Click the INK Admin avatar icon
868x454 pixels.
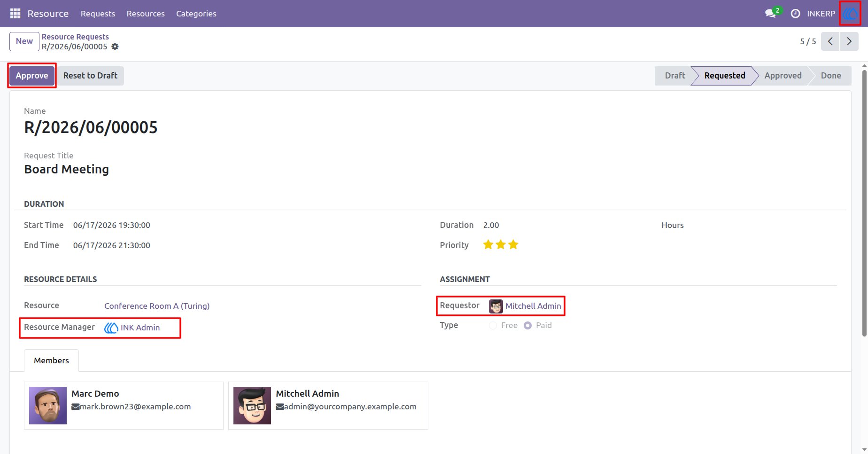point(111,328)
